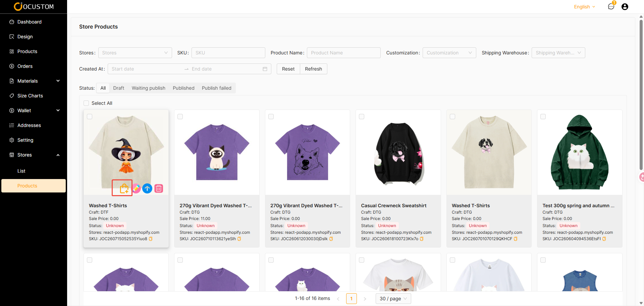Collapse the Stores sidebar submenu
644x306 pixels.
(58, 155)
